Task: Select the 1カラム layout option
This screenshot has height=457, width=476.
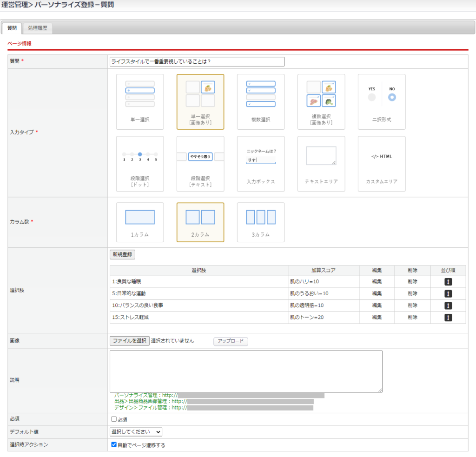Action: (x=140, y=222)
